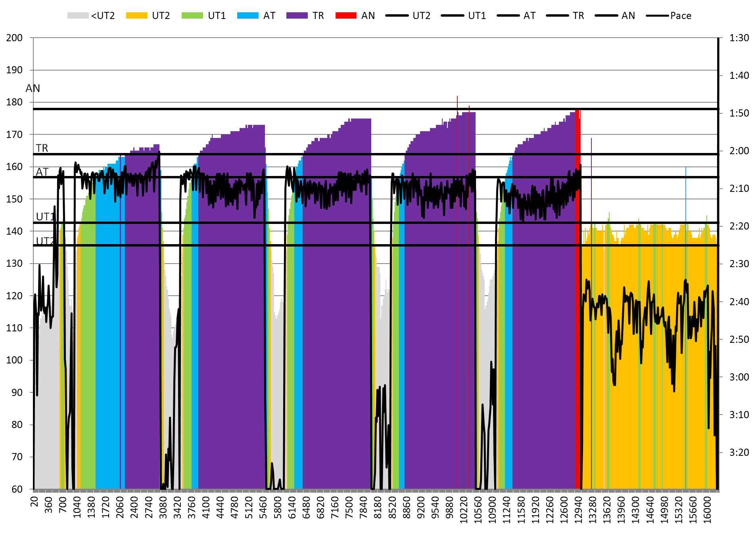
Task: Click the 200 value on left axis
Action: [x=14, y=38]
